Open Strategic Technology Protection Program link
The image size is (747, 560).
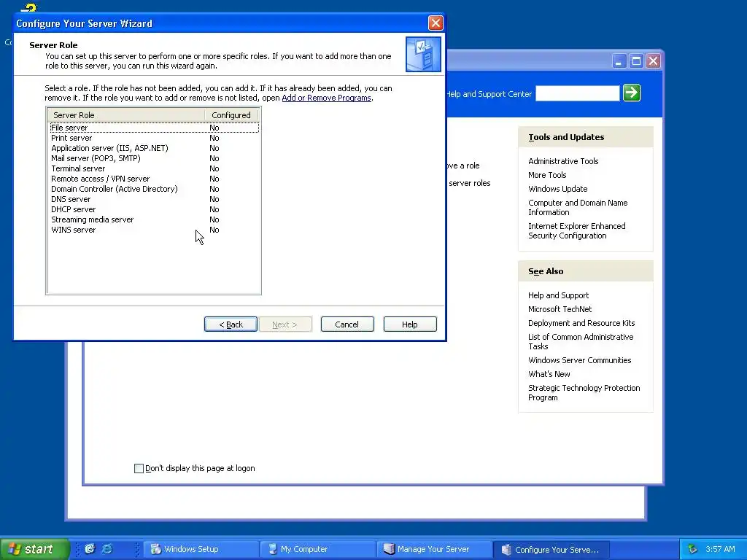click(x=584, y=393)
